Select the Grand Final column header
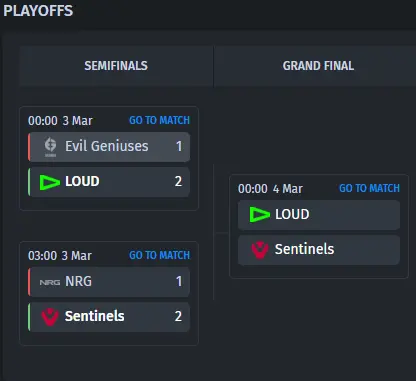 318,66
